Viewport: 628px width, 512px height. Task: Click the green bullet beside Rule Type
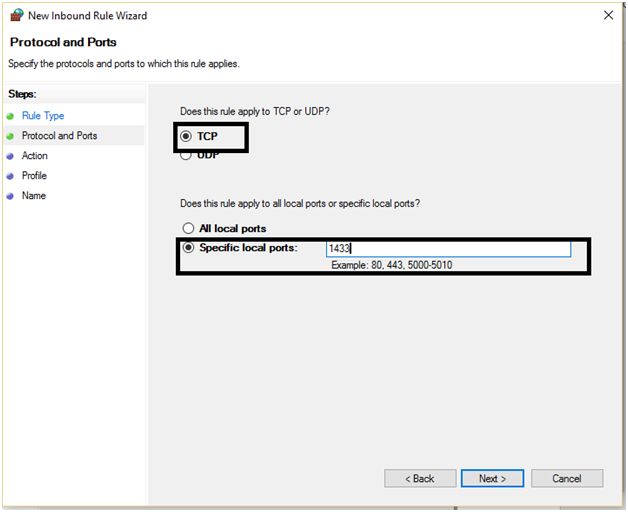click(x=10, y=116)
